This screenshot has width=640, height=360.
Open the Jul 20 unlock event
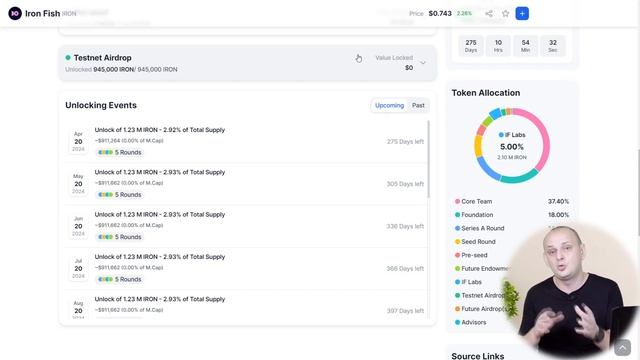247,269
